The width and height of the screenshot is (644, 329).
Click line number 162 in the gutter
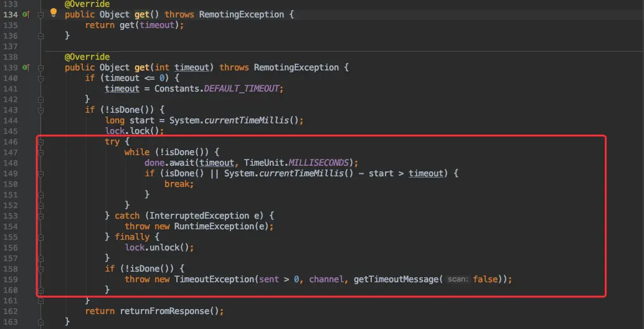pyautogui.click(x=10, y=311)
